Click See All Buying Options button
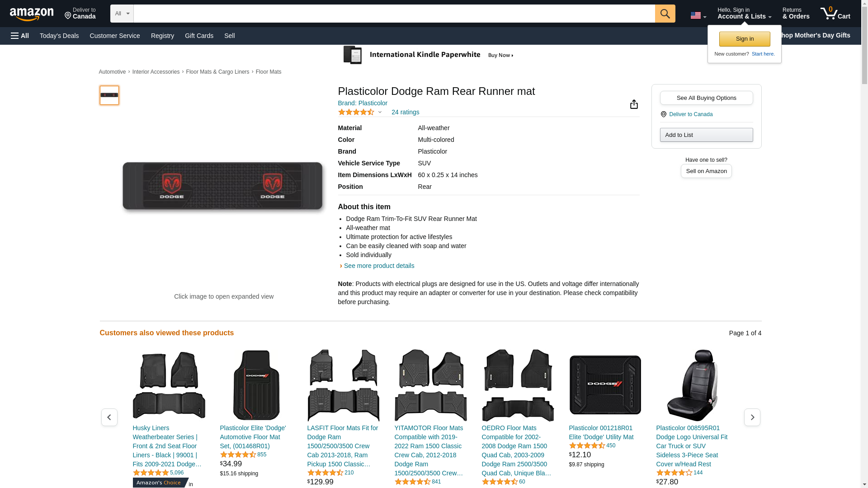 (706, 98)
